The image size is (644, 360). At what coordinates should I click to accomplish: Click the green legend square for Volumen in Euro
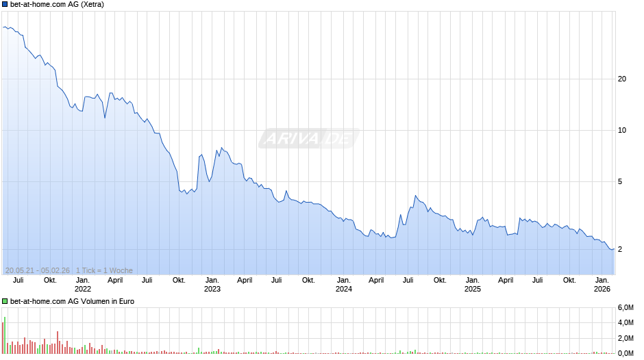(5, 301)
